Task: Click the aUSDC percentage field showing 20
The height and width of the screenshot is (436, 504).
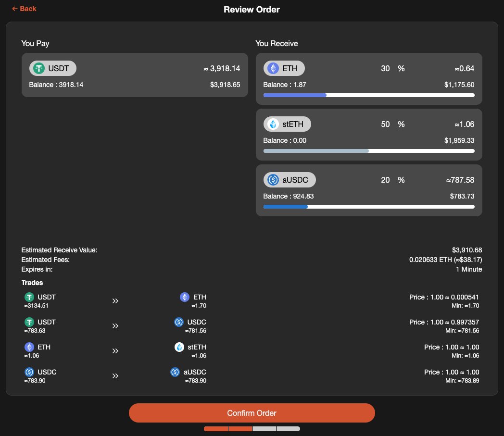Action: click(385, 180)
